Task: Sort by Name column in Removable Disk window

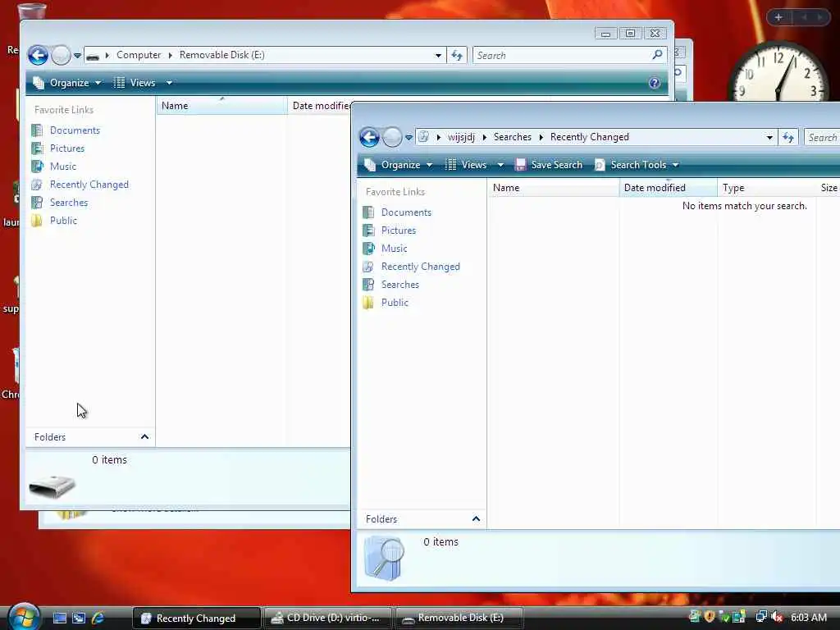Action: tap(221, 106)
